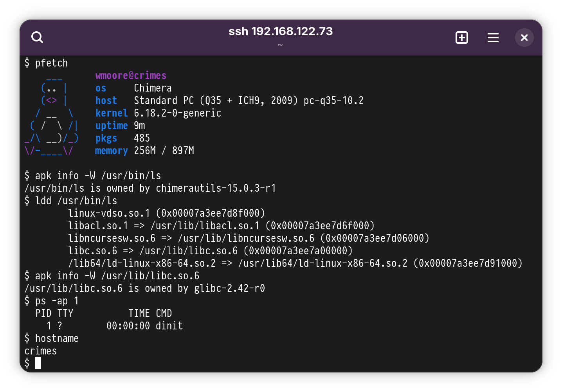Click the terminal cursor at final prompt

click(x=38, y=363)
